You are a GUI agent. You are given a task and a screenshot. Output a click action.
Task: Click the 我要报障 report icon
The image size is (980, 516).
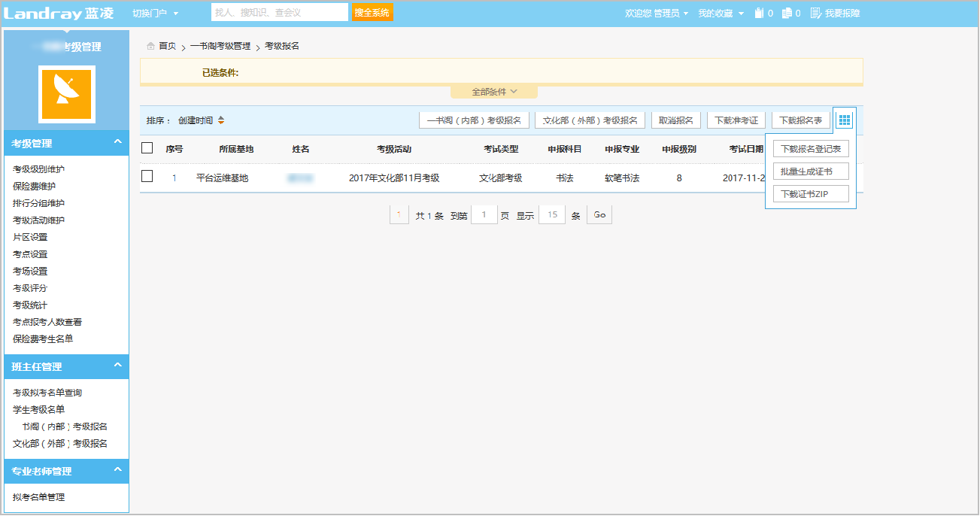pyautogui.click(x=815, y=13)
